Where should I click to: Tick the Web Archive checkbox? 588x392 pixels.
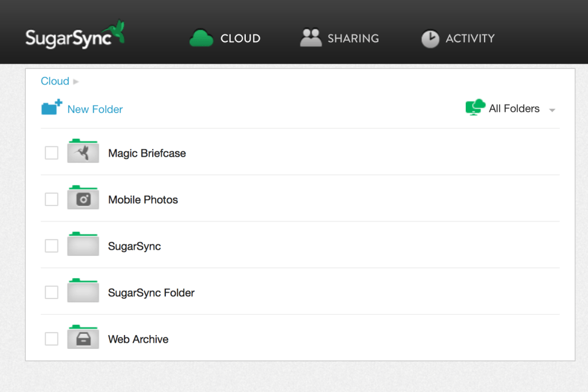point(52,339)
